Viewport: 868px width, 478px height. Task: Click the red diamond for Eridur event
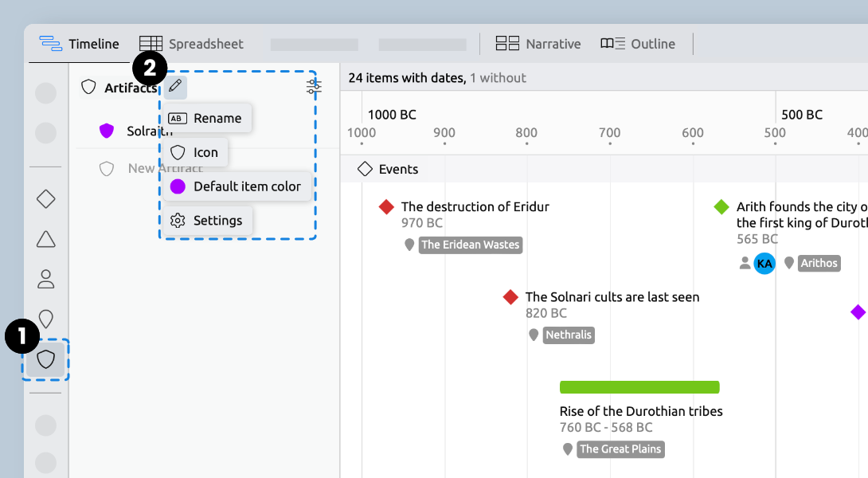(x=386, y=207)
